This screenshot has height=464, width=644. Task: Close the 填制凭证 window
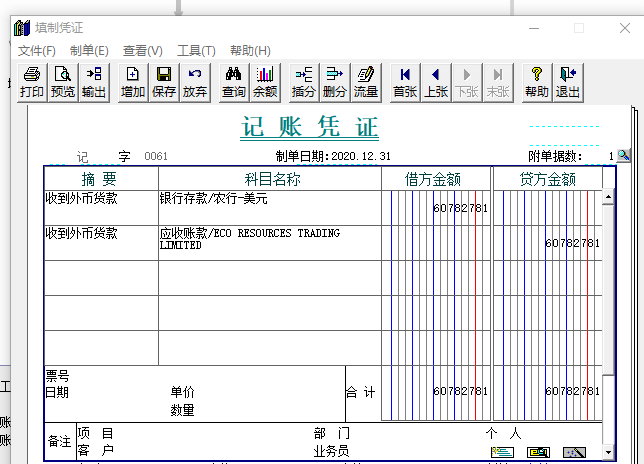tap(625, 28)
